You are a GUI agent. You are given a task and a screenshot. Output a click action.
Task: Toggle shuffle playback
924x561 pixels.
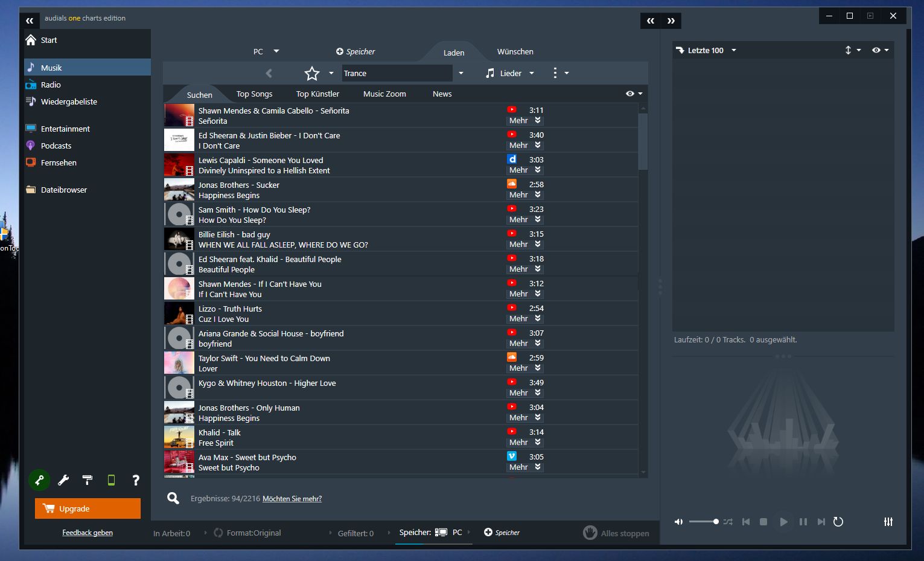pyautogui.click(x=728, y=522)
